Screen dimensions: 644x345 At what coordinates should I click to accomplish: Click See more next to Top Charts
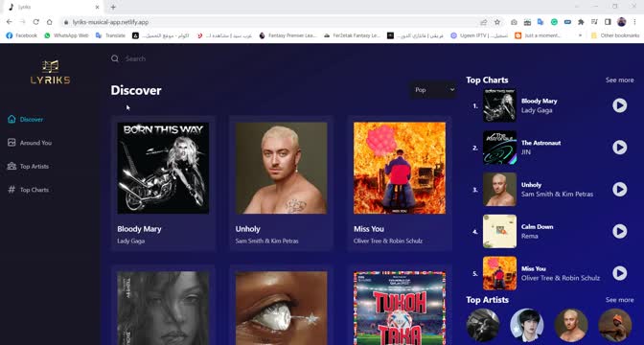tap(619, 80)
